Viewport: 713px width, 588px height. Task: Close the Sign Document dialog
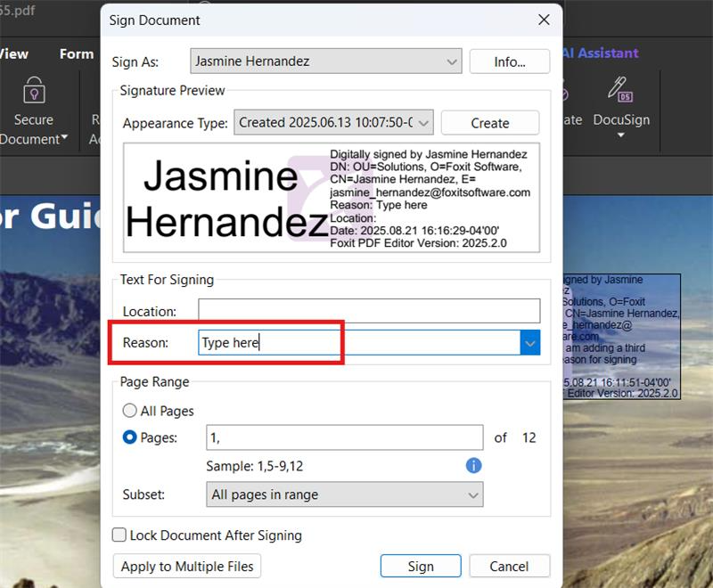544,20
